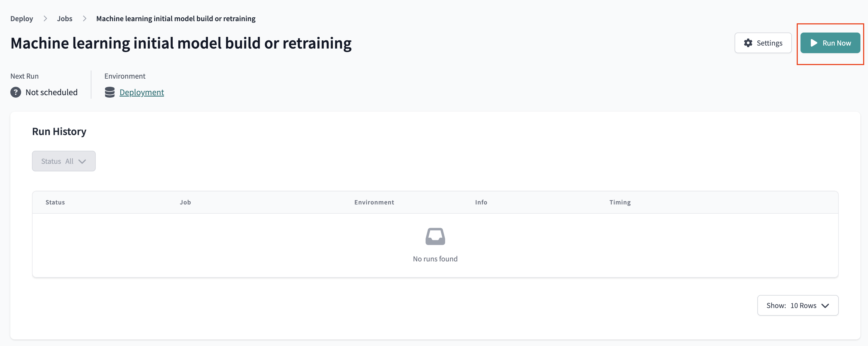
Task: Click the Status filter chevron arrow
Action: (x=82, y=161)
